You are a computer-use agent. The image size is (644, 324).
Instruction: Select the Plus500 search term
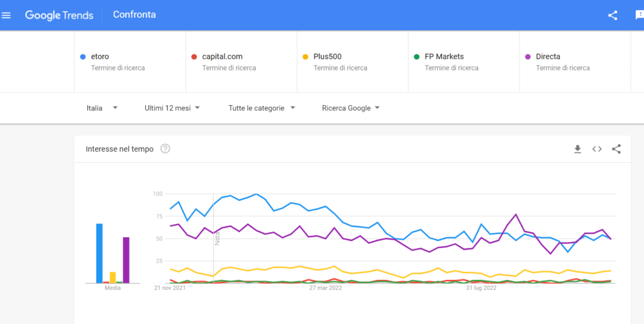tap(353, 62)
